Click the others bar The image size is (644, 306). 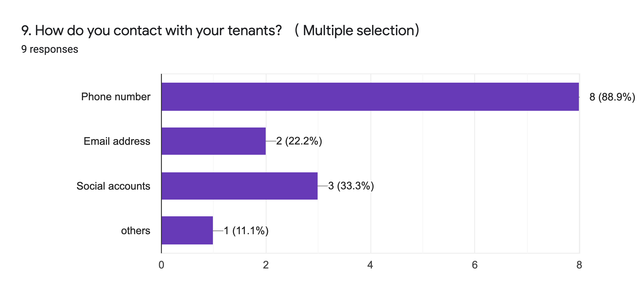(187, 230)
